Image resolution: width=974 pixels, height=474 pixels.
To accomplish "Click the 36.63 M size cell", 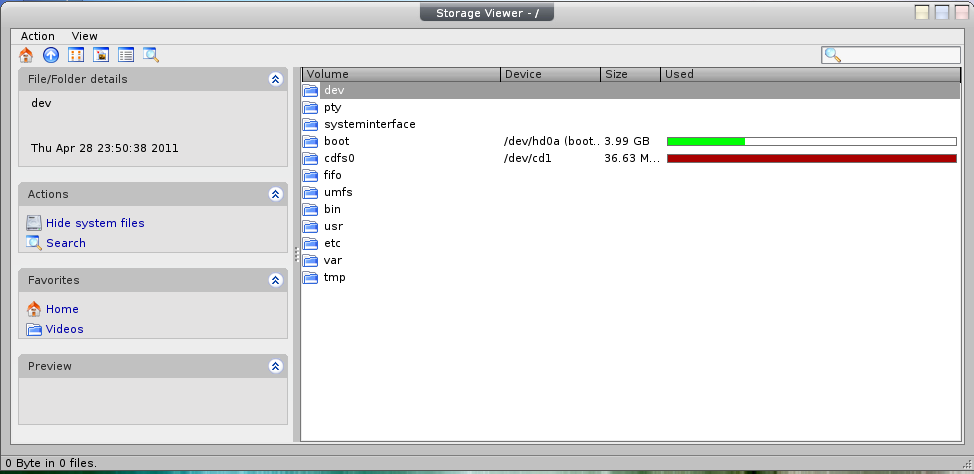I will [632, 158].
